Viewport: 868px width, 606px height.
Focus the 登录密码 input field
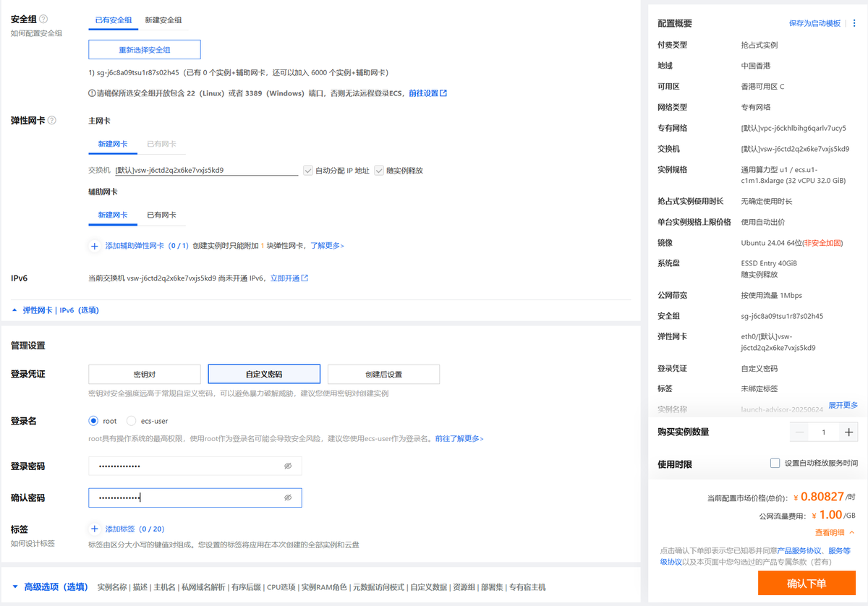tap(195, 466)
